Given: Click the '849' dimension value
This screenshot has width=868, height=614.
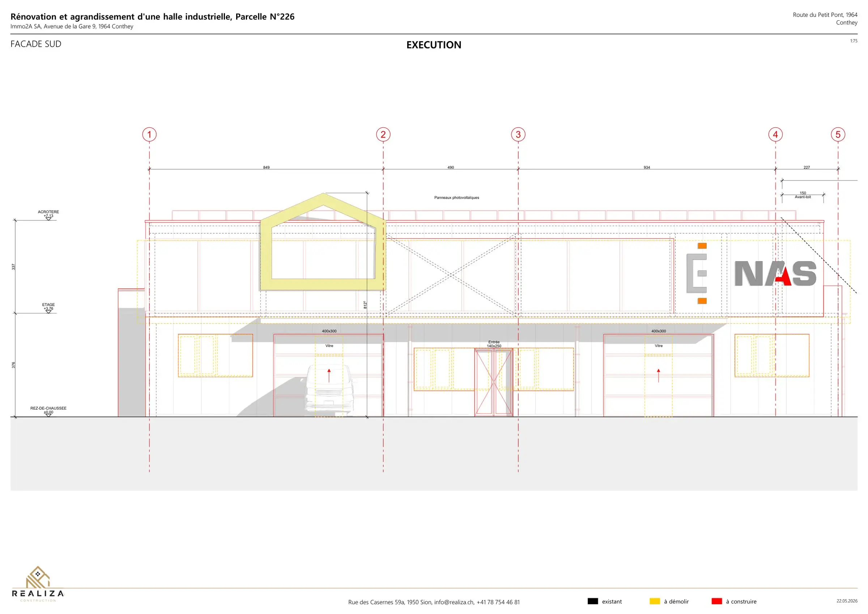Looking at the screenshot, I should (266, 167).
